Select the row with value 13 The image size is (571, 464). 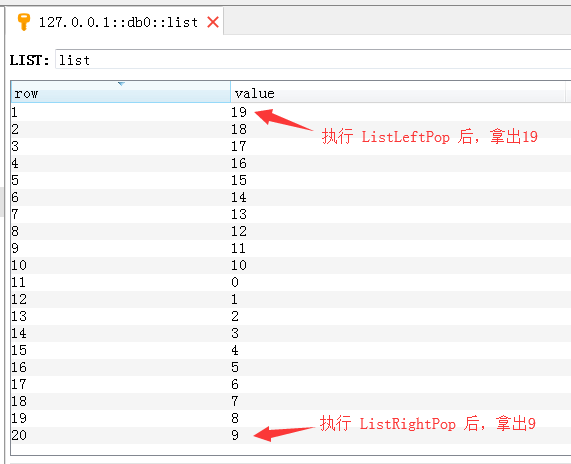(x=291, y=214)
